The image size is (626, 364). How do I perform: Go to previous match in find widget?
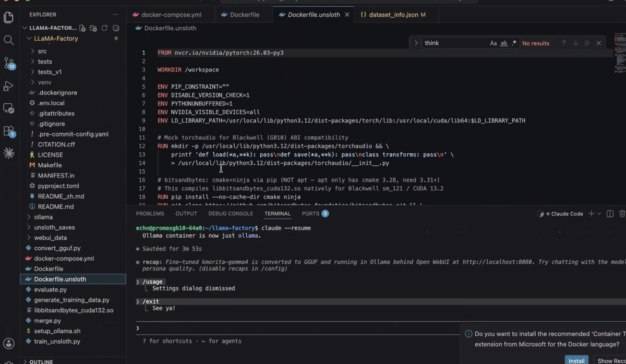[x=564, y=43]
